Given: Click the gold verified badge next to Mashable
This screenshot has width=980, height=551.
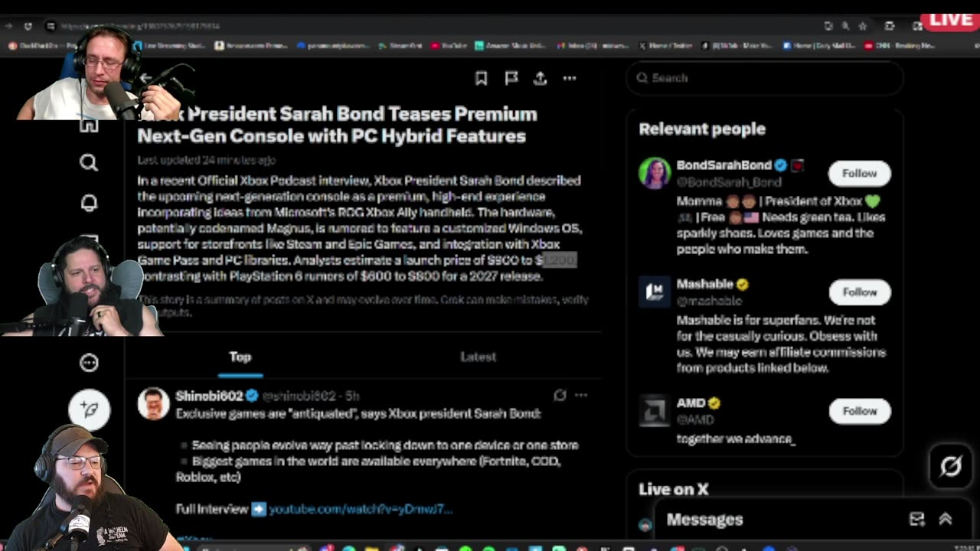Looking at the screenshot, I should pos(742,284).
